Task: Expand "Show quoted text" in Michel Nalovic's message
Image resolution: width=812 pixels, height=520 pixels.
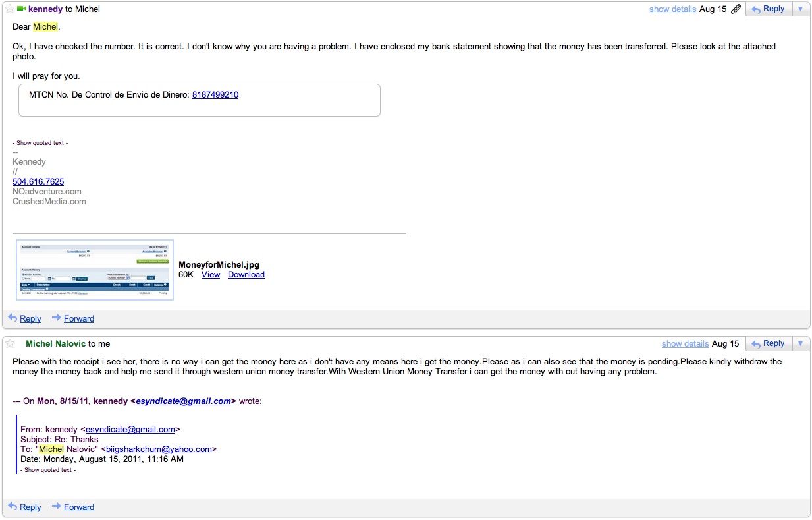Action: (48, 470)
